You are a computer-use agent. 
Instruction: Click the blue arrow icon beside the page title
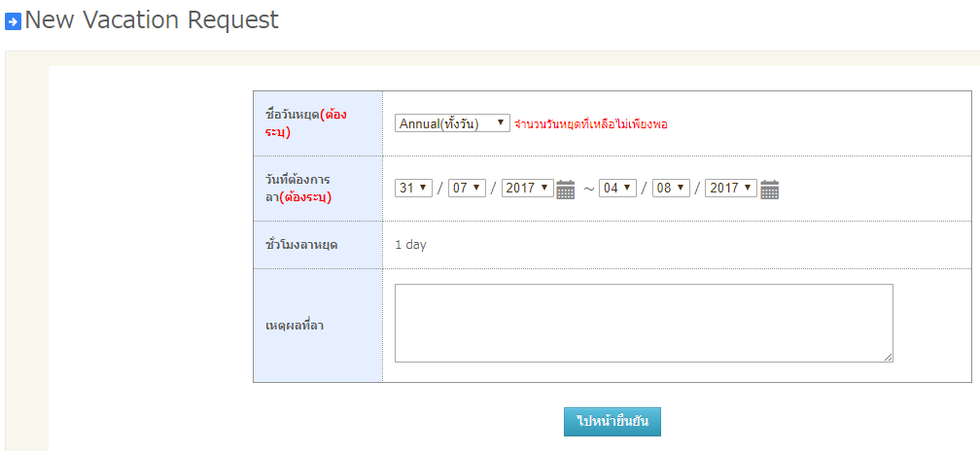point(13,21)
